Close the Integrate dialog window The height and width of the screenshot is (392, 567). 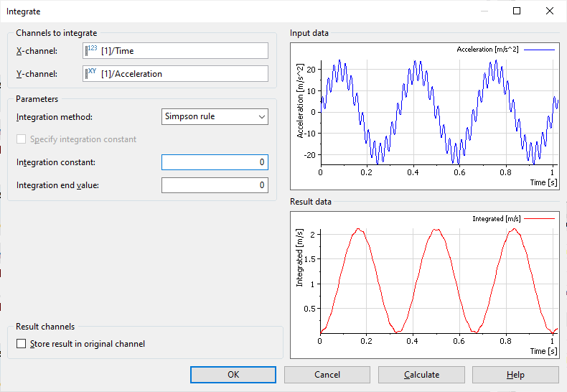tap(550, 11)
